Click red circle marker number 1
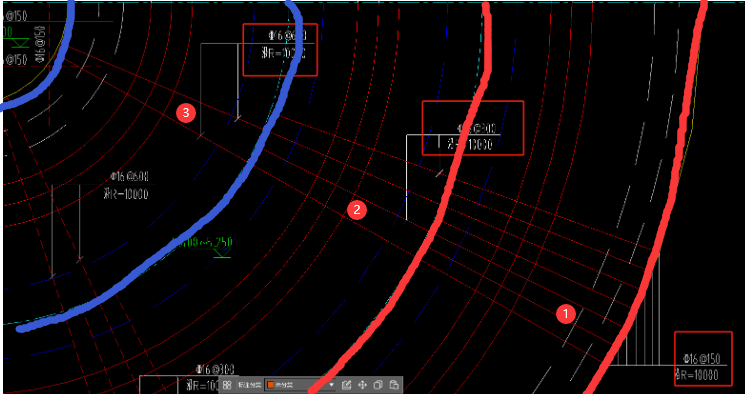The image size is (745, 394). [566, 314]
